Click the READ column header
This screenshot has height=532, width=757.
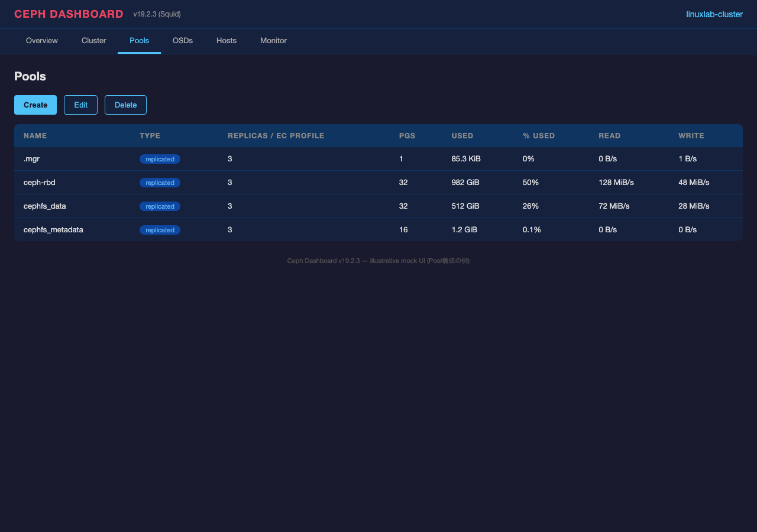609,135
